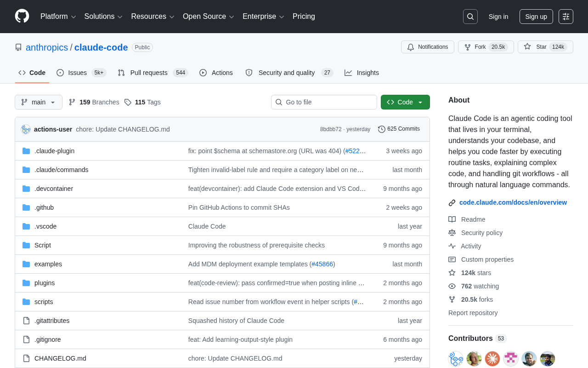The height and width of the screenshot is (368, 588).
Task: Click the Sign up button
Action: [536, 17]
